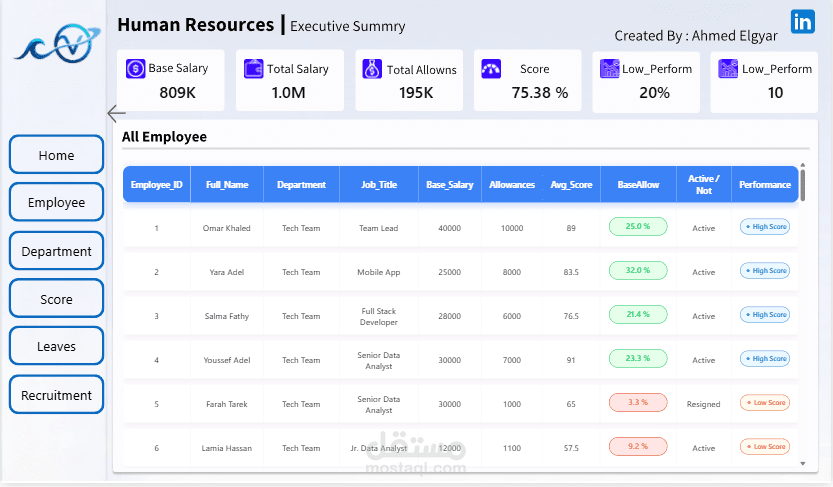Select the Omar Khaled employee row
This screenshot has height=487, width=833.
click(226, 228)
